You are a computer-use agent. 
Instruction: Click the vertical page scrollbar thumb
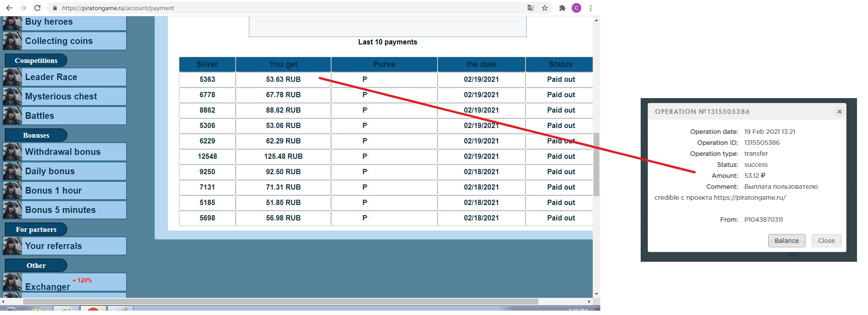click(596, 164)
